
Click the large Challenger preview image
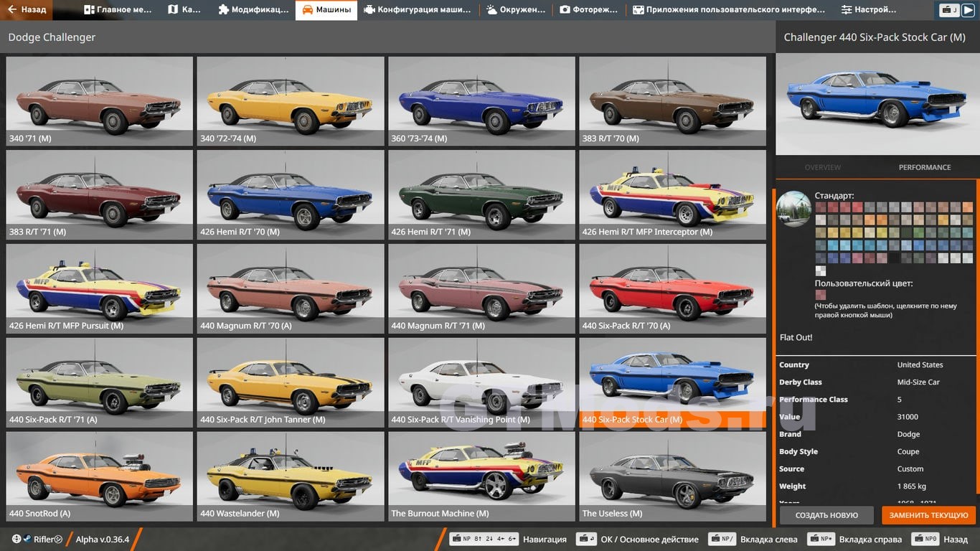pos(877,103)
